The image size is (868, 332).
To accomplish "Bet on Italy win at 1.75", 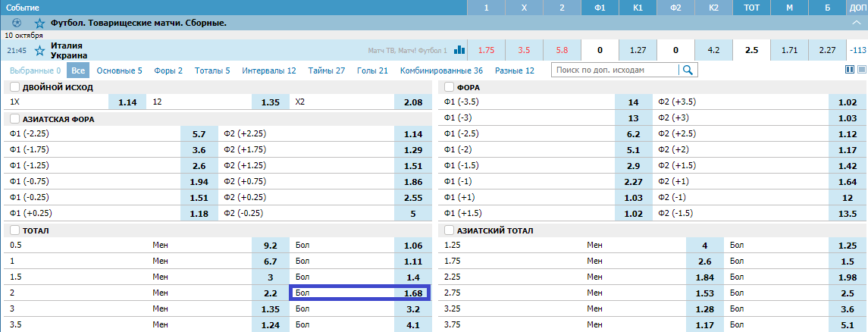I will (486, 50).
